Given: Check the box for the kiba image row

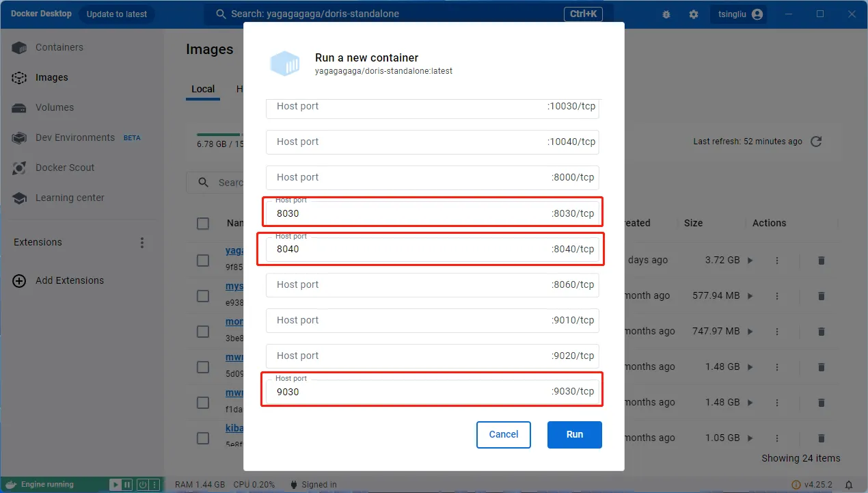Looking at the screenshot, I should [203, 438].
